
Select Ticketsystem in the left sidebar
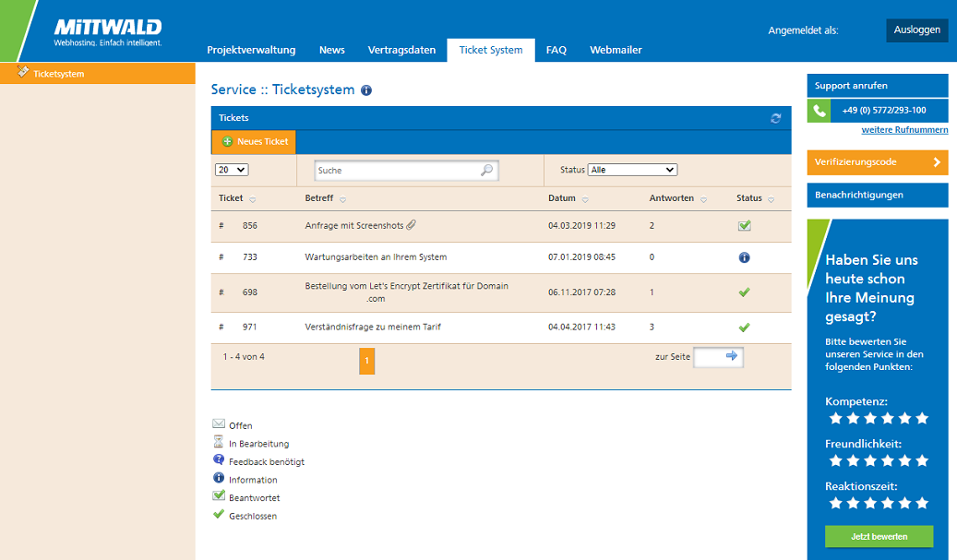pyautogui.click(x=98, y=73)
